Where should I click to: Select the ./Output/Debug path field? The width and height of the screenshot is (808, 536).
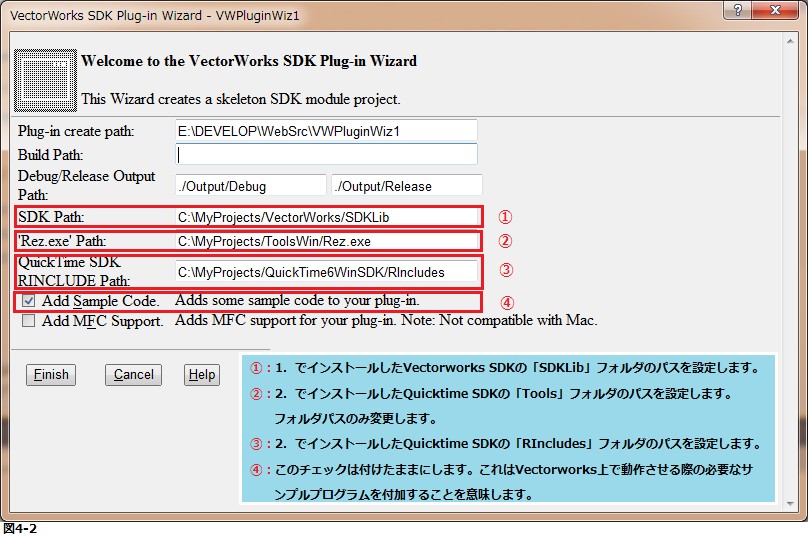coord(251,186)
